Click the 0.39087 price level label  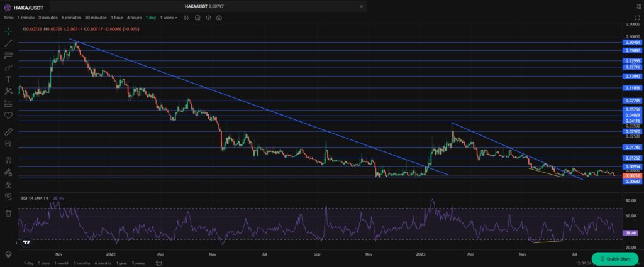coord(632,50)
